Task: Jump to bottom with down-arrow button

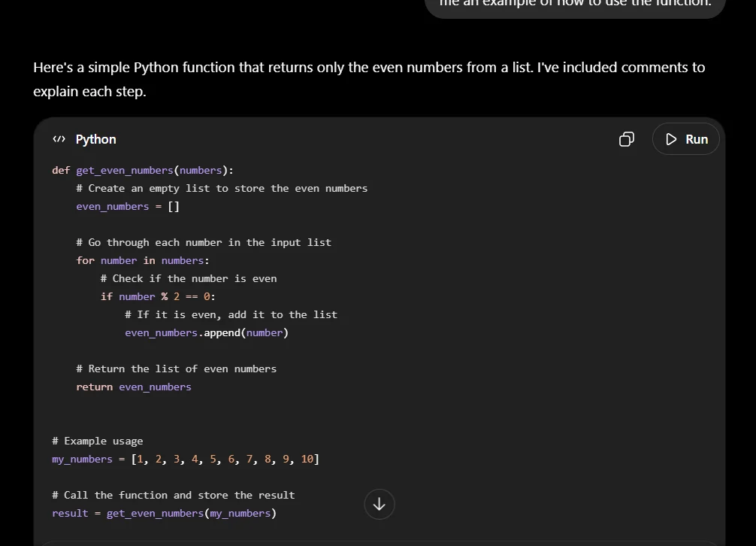Action: click(x=380, y=504)
